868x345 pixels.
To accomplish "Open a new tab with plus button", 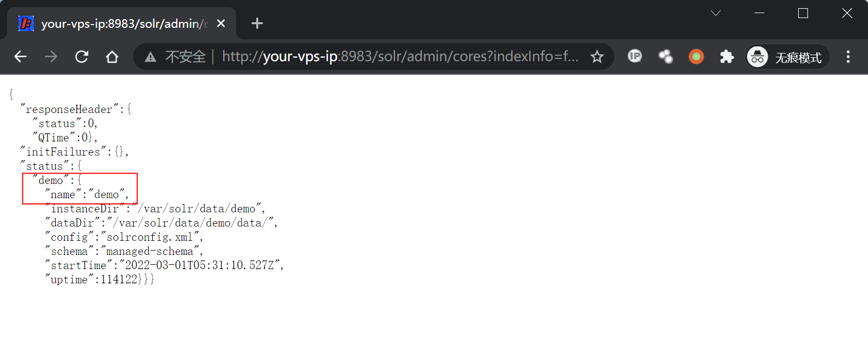I will (x=257, y=23).
